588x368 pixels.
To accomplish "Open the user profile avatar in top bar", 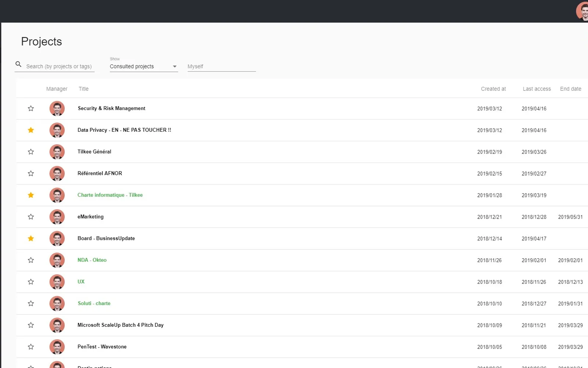I will [582, 11].
